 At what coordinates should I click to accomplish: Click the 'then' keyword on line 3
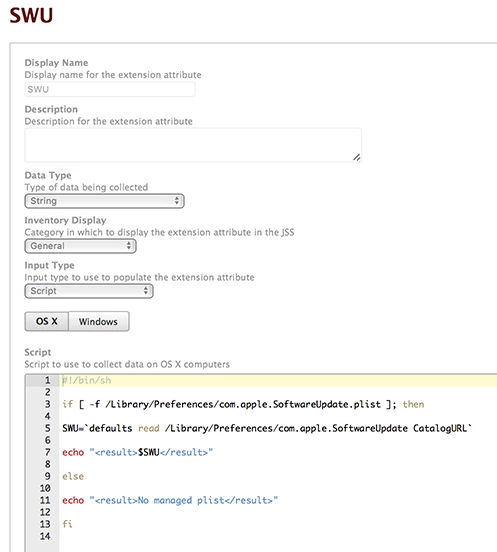tap(413, 404)
